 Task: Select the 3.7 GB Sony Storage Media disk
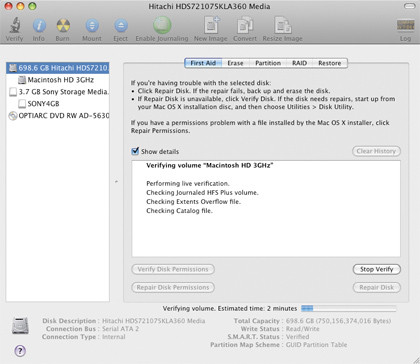(x=58, y=92)
